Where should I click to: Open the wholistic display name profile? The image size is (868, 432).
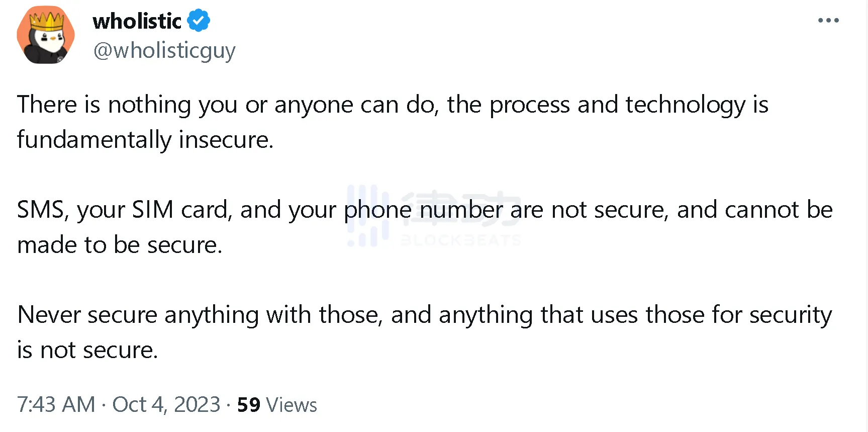point(137,21)
